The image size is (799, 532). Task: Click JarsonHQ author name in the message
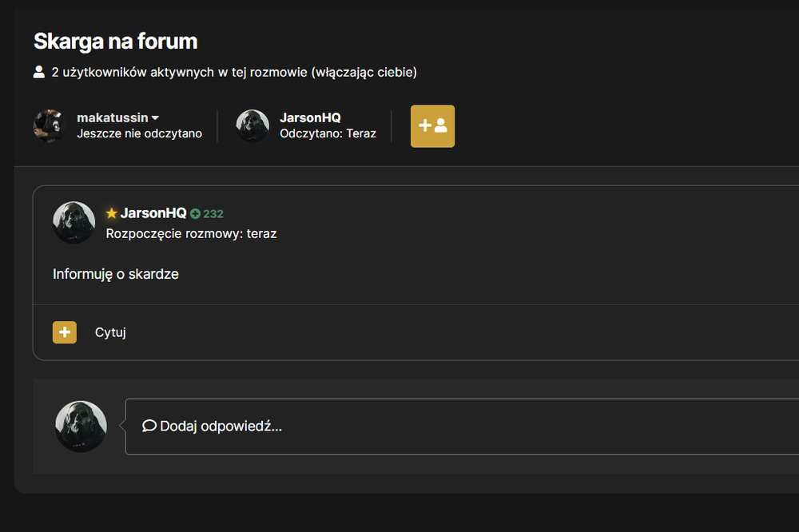point(153,213)
